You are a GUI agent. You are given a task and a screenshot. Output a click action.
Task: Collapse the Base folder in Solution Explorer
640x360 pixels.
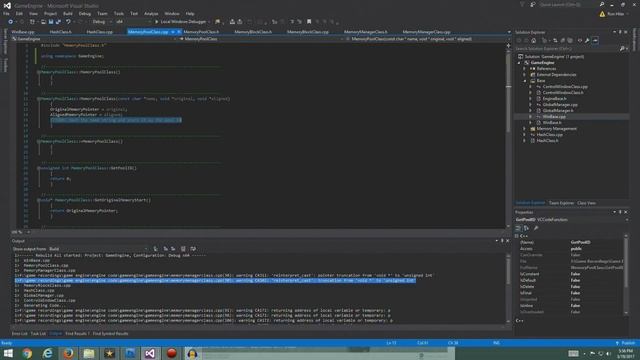[x=524, y=81]
